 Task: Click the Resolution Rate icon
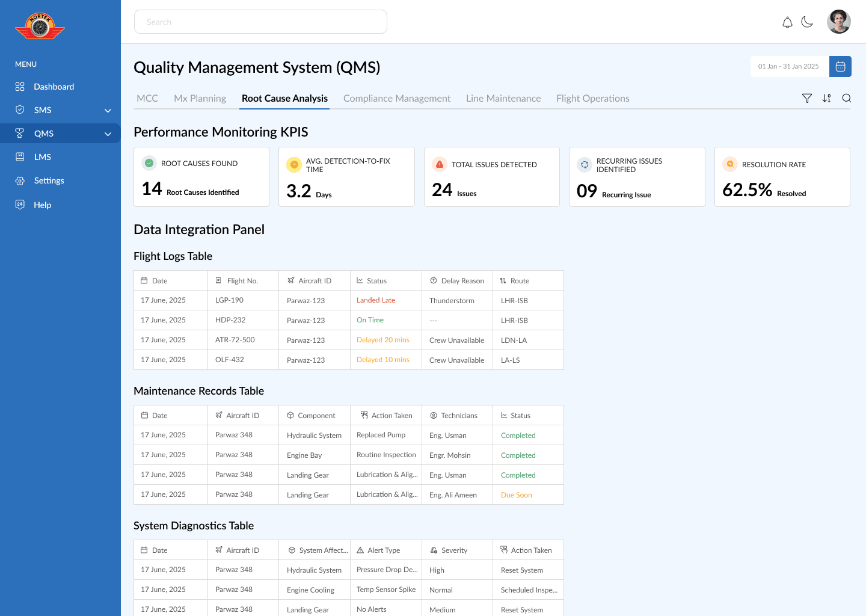(730, 164)
